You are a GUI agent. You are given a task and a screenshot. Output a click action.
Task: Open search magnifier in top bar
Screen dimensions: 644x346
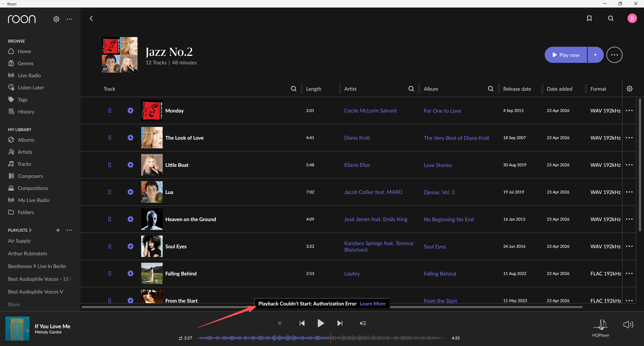pos(611,18)
